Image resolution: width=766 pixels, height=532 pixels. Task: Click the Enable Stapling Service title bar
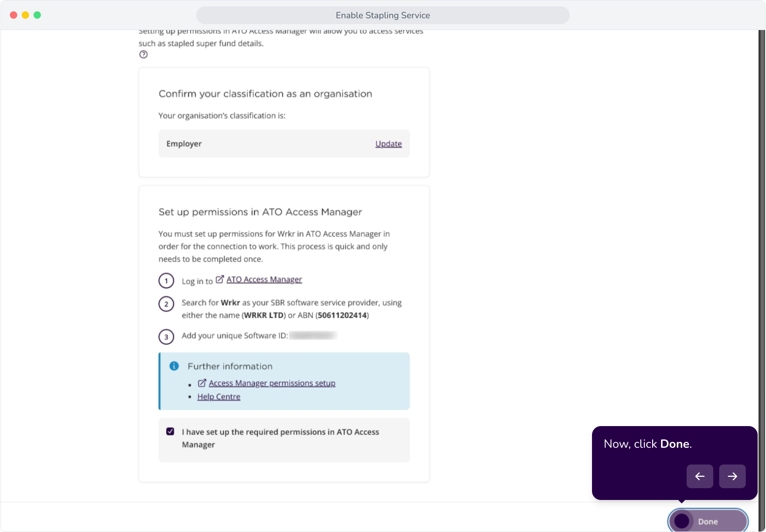[383, 15]
